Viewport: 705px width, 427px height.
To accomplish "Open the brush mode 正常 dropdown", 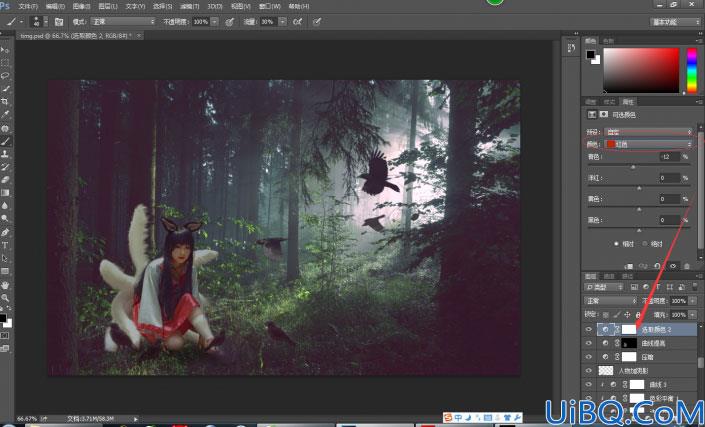I will pos(123,22).
